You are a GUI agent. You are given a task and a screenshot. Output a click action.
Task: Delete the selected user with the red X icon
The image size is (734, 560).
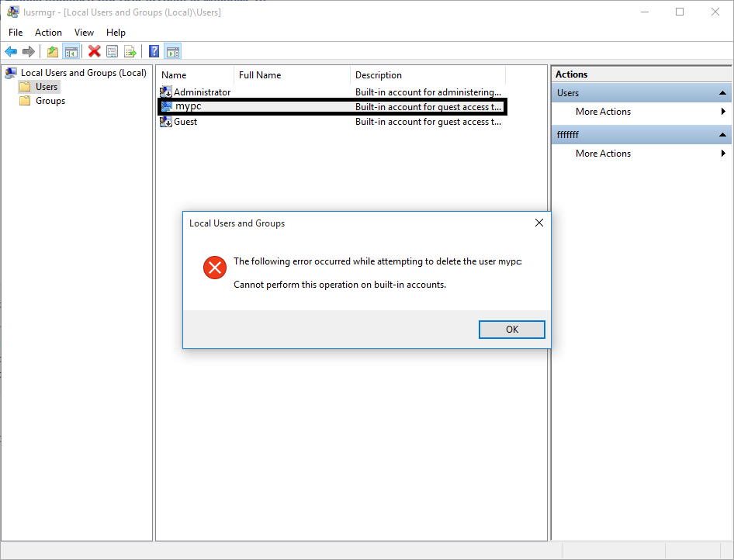pyautogui.click(x=95, y=51)
